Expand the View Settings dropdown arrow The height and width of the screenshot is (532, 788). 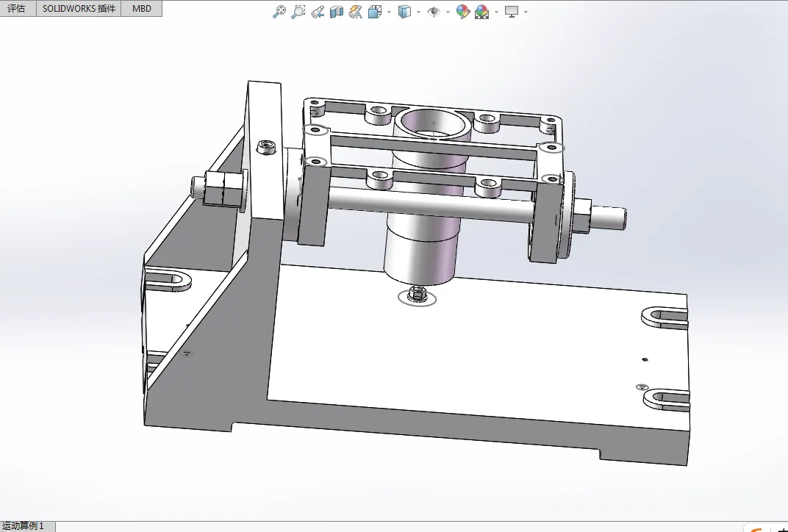(x=526, y=12)
